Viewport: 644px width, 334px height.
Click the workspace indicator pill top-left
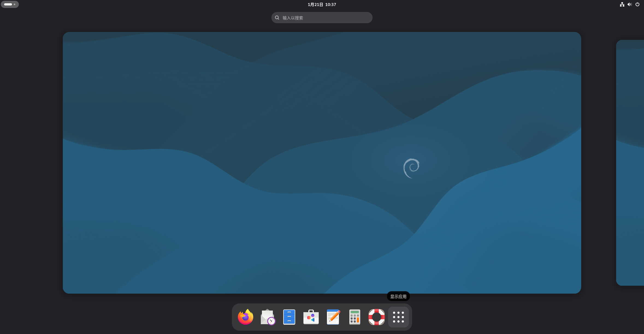click(x=8, y=4)
